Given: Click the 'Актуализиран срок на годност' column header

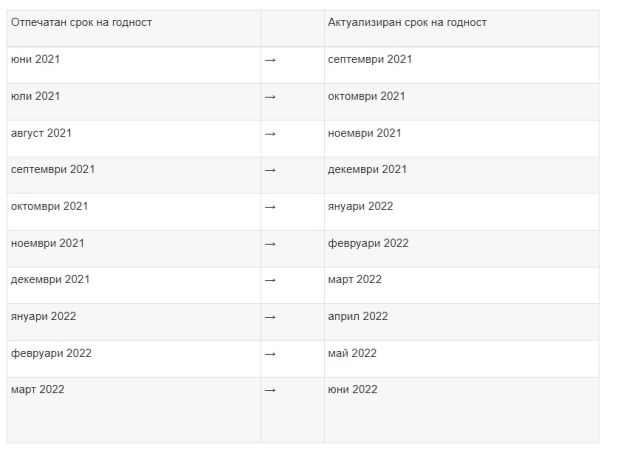Looking at the screenshot, I should (407, 22).
